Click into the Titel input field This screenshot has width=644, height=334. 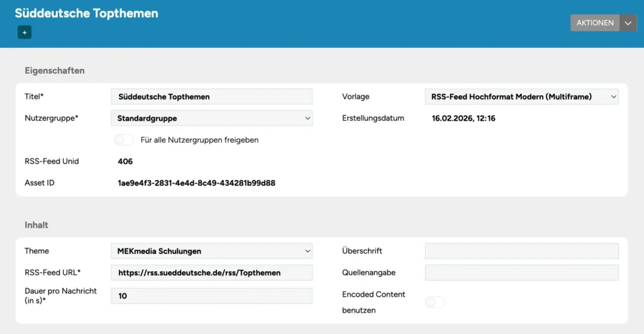click(x=211, y=96)
